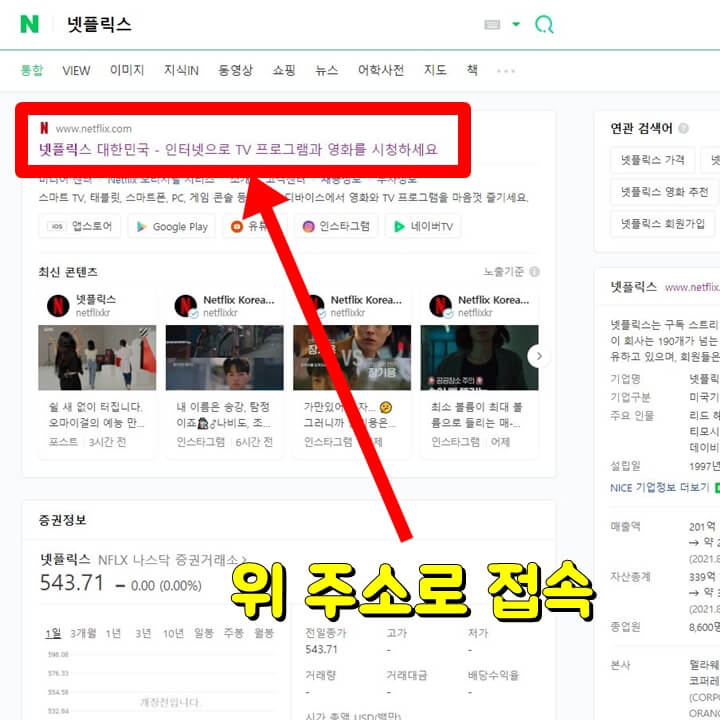
Task: Click the green Naver N logo
Action: click(x=29, y=24)
